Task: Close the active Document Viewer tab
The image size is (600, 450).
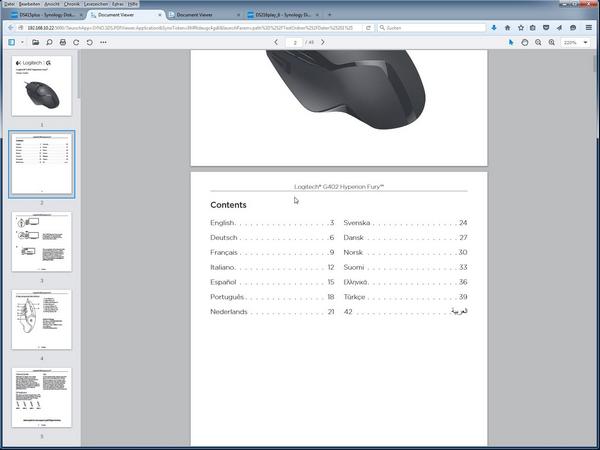Action: click(x=160, y=15)
